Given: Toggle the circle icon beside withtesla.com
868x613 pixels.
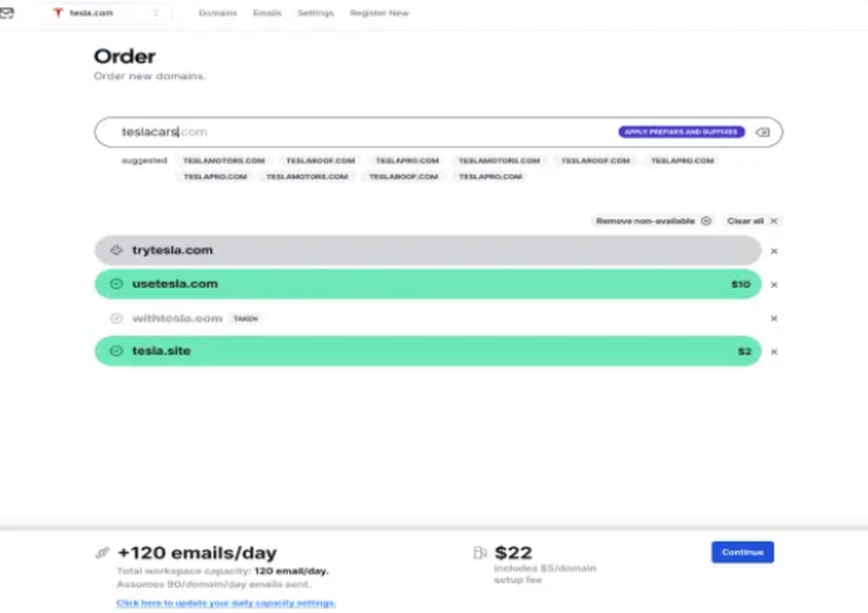Looking at the screenshot, I should 116,319.
